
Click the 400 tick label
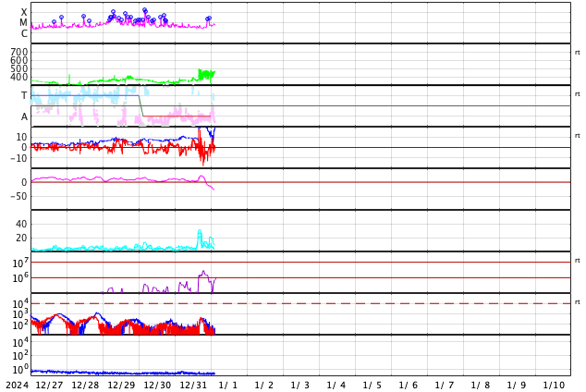[19, 77]
